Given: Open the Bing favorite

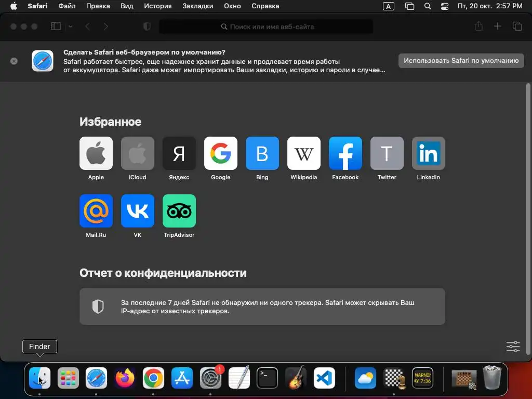Looking at the screenshot, I should tap(262, 153).
